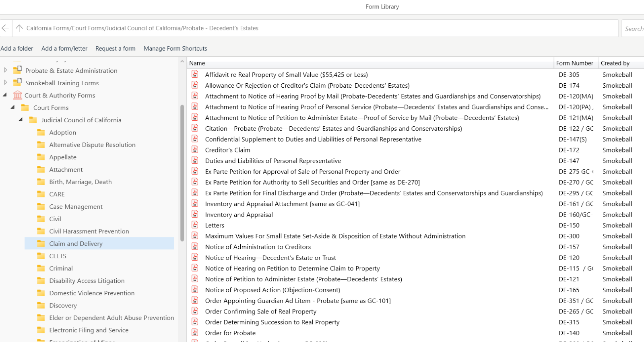This screenshot has height=342, width=644.
Task: Go back using the left arrow icon
Action: point(5,28)
